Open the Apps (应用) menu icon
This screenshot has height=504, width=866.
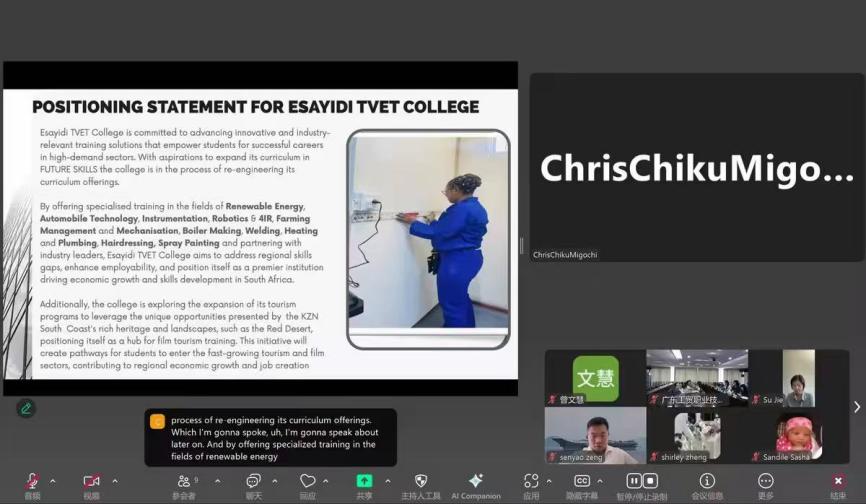tap(531, 482)
